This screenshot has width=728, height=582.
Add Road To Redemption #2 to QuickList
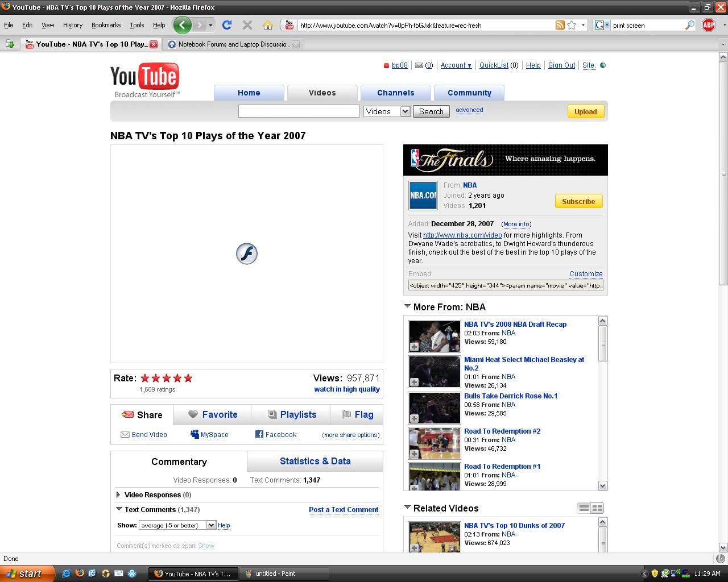point(414,454)
